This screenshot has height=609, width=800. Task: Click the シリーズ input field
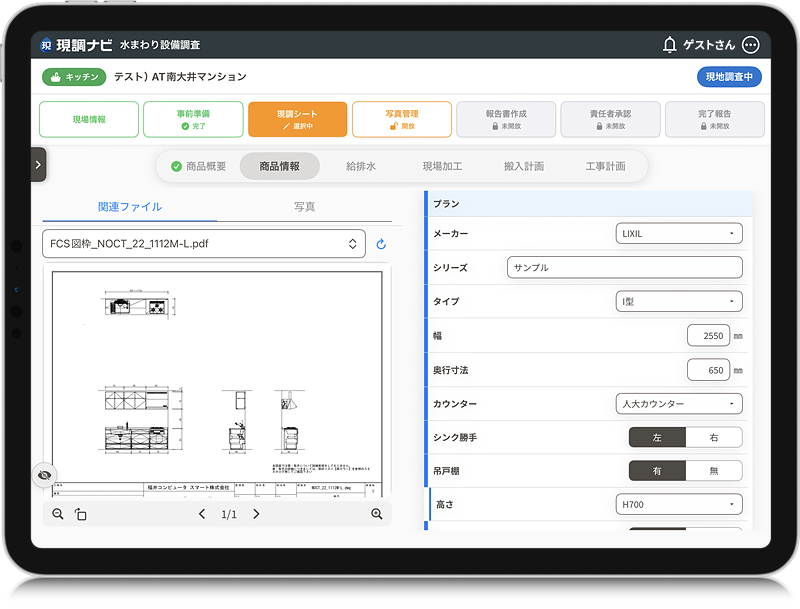point(624,267)
